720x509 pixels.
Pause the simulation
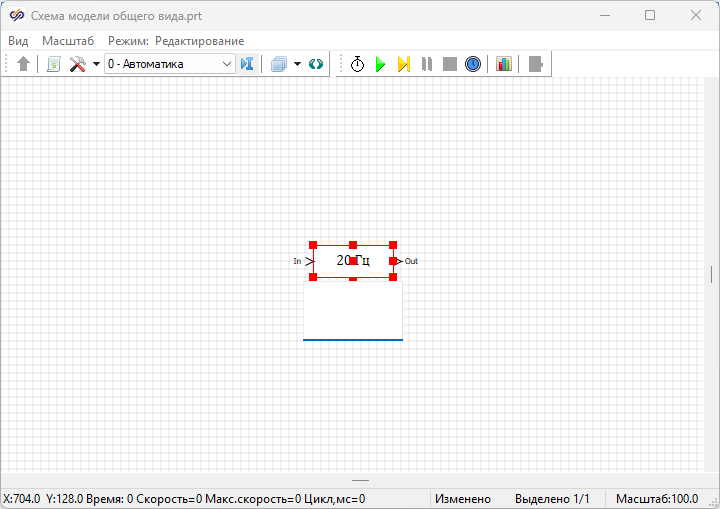pos(427,64)
